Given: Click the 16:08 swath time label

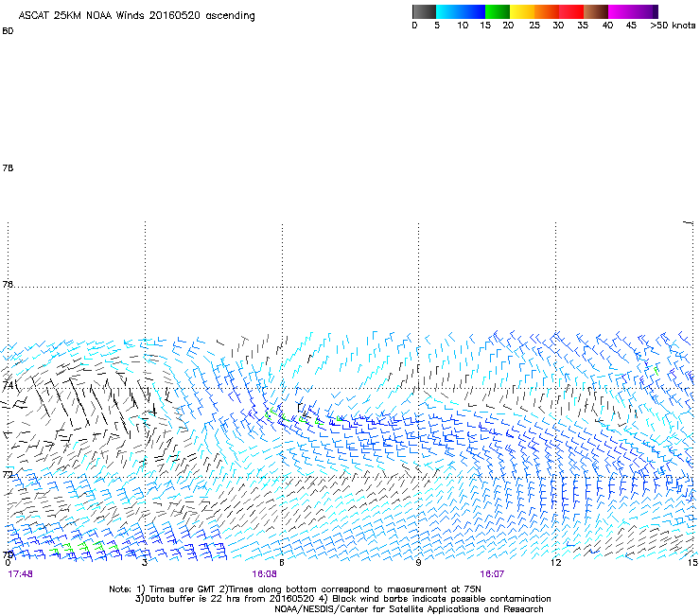Looking at the screenshot, I should (264, 574).
